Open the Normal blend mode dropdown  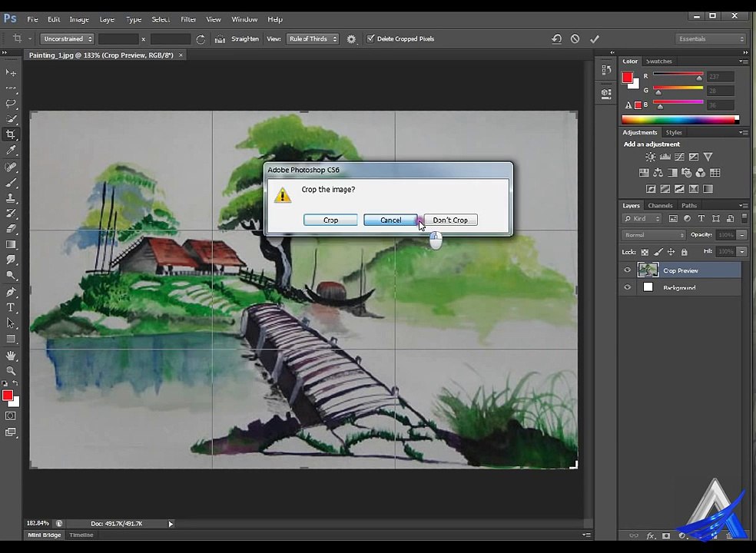click(x=653, y=235)
